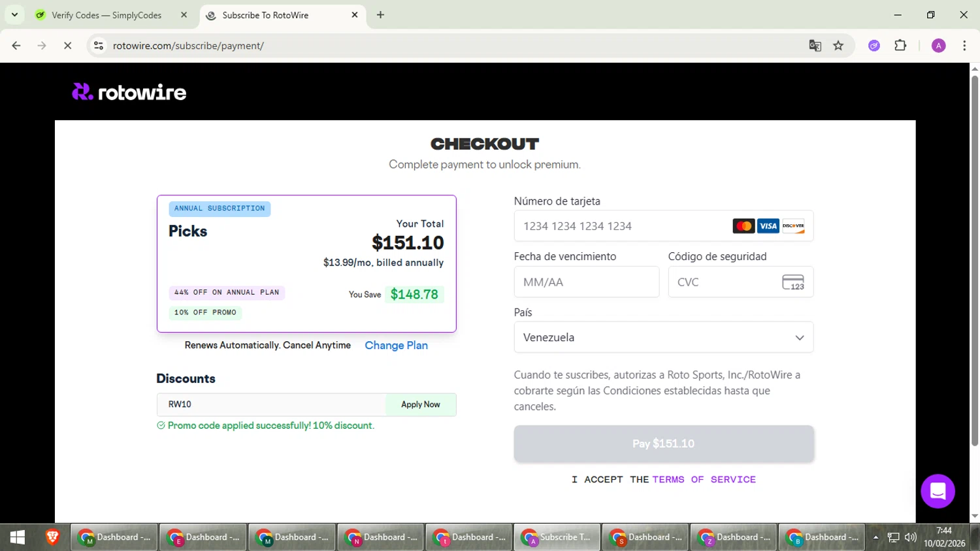Click the Picks plan title
The image size is (980, 551).
click(188, 231)
